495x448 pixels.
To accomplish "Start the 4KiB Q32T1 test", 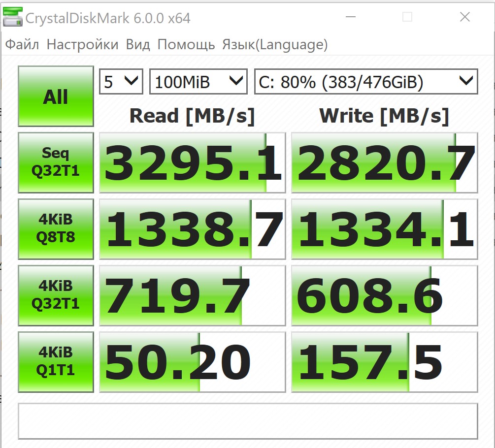I will [x=56, y=295].
